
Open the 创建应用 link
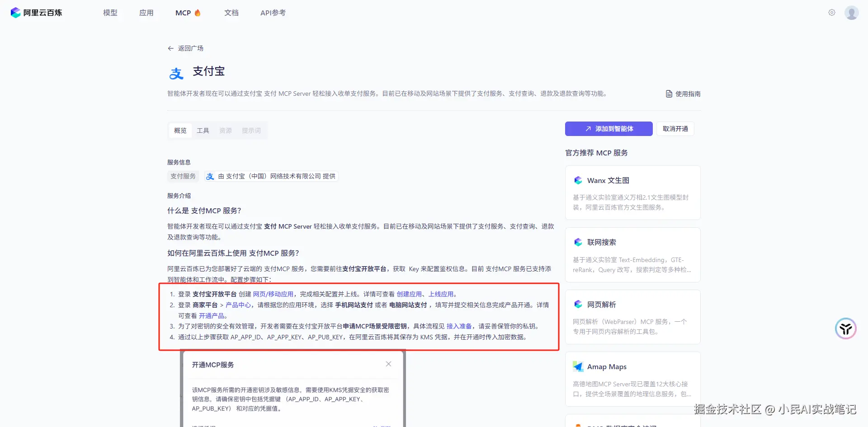(x=409, y=294)
